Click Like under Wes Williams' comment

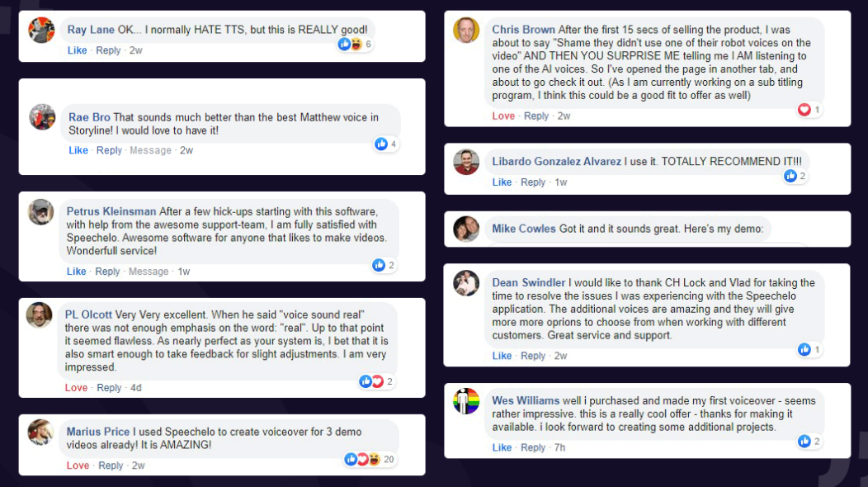[502, 447]
